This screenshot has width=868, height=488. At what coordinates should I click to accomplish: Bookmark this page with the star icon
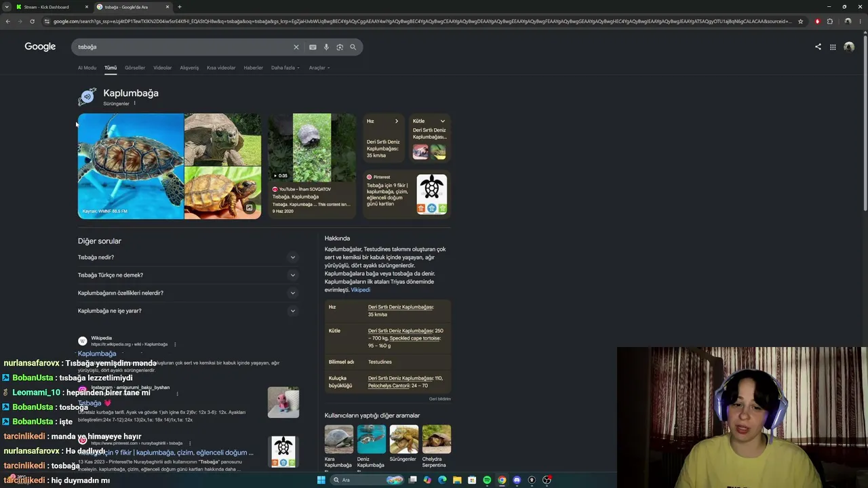800,21
